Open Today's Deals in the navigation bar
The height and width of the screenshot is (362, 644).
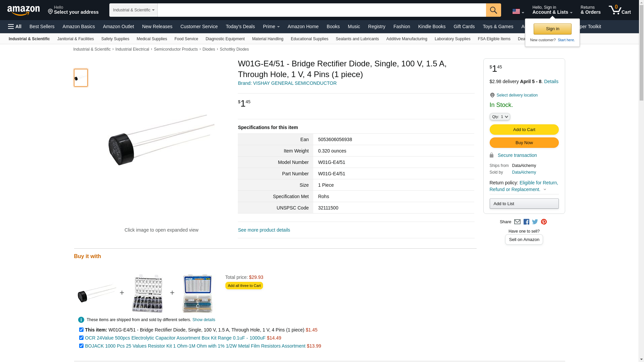240,26
